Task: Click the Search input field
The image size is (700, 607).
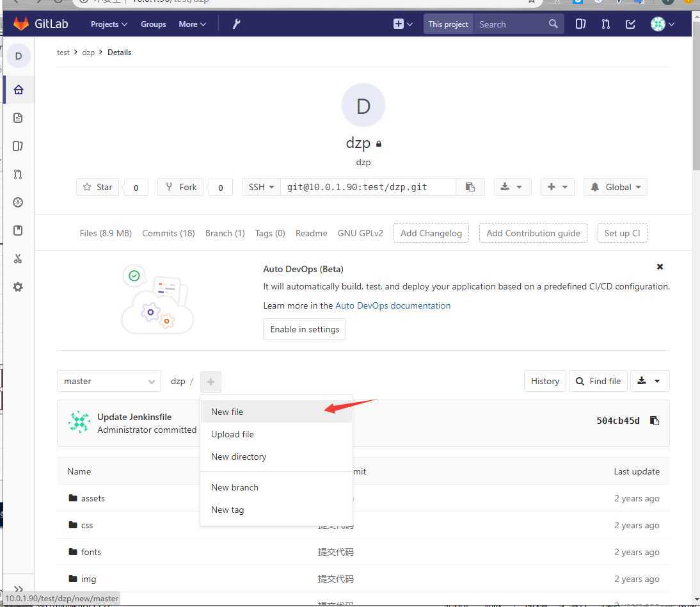Action: coord(509,24)
